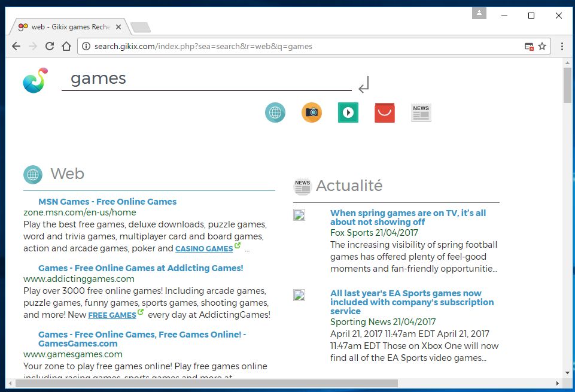Click the 'Sporting News 21/04/2017' source line
The image size is (575, 392).
click(383, 321)
